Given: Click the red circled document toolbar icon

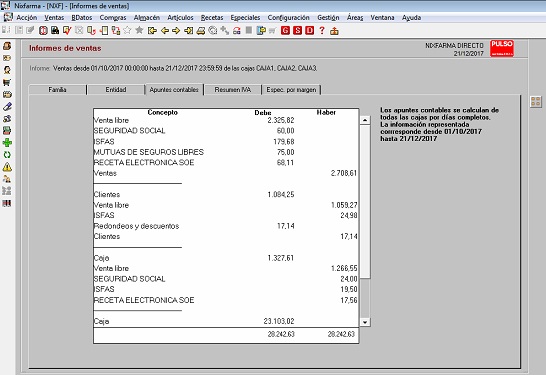Looking at the screenshot, I should (x=43, y=31).
